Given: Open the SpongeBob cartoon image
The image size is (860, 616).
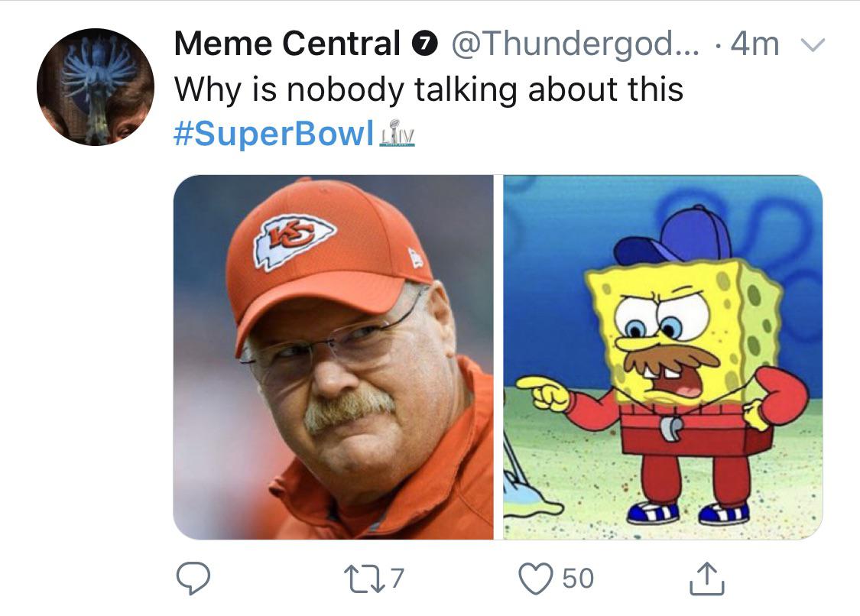Looking at the screenshot, I should pyautogui.click(x=663, y=357).
